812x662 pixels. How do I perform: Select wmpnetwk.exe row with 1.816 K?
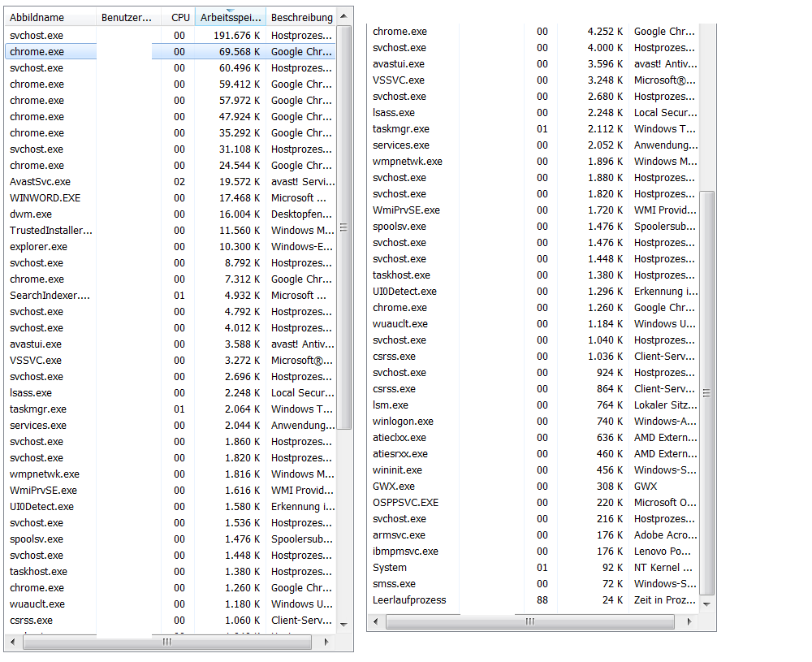[x=171, y=474]
